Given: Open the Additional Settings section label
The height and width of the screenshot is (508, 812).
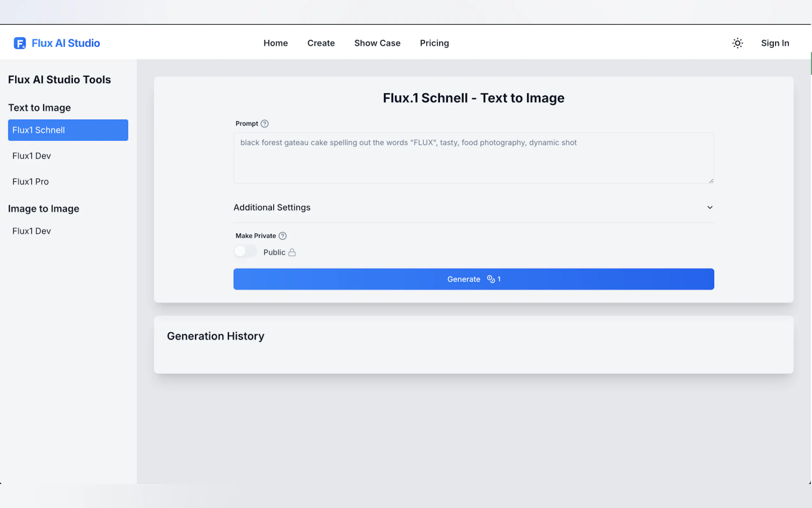Looking at the screenshot, I should 272,207.
